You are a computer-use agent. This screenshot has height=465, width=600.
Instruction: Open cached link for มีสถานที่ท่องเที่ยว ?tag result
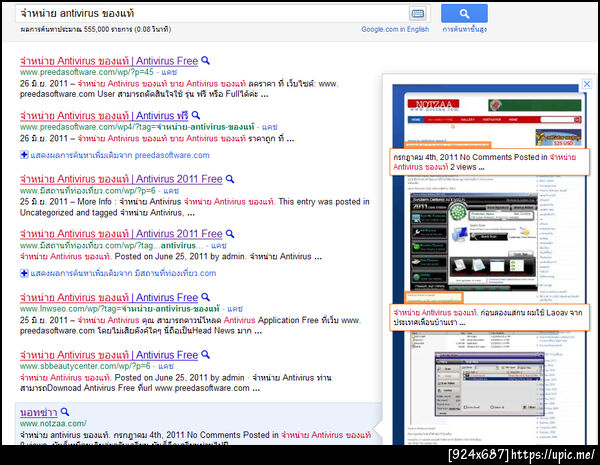pos(219,245)
